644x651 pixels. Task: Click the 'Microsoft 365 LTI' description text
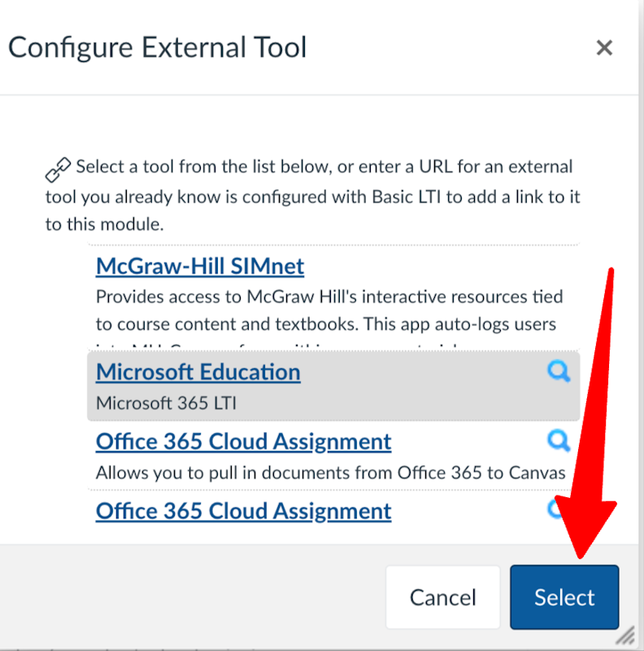(x=166, y=403)
